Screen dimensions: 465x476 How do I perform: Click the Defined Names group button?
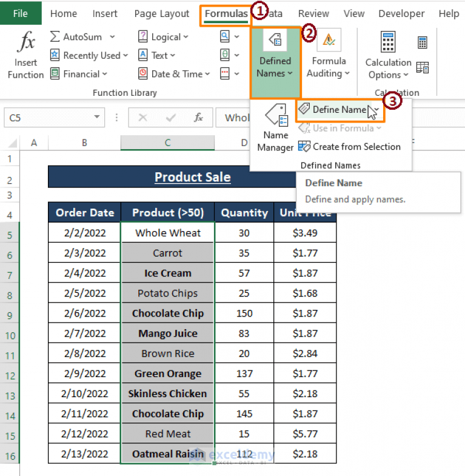point(275,63)
